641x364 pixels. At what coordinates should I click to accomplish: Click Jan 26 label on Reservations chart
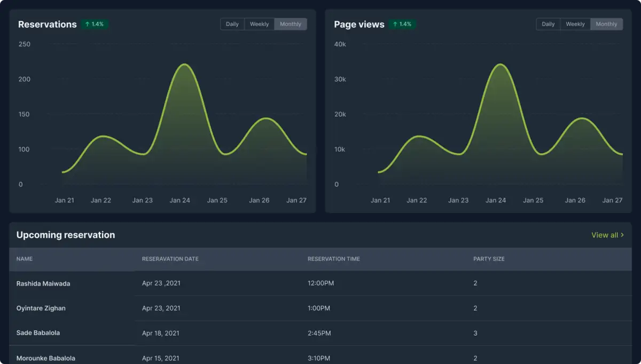(259, 200)
